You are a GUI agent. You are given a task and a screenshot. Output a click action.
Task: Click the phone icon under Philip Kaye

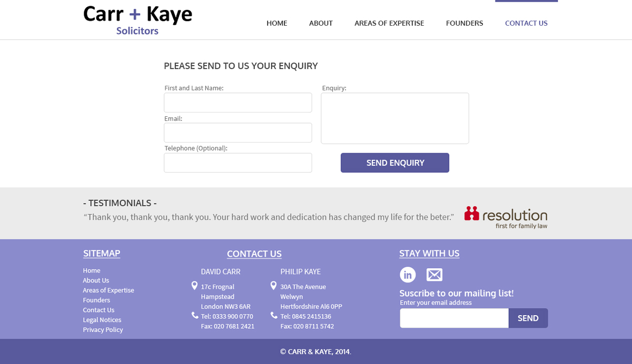click(x=274, y=315)
